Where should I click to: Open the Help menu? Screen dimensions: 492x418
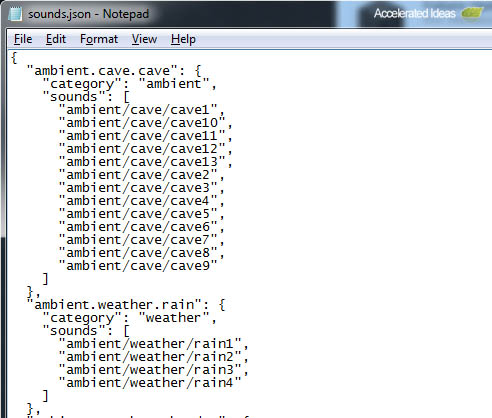coord(183,39)
